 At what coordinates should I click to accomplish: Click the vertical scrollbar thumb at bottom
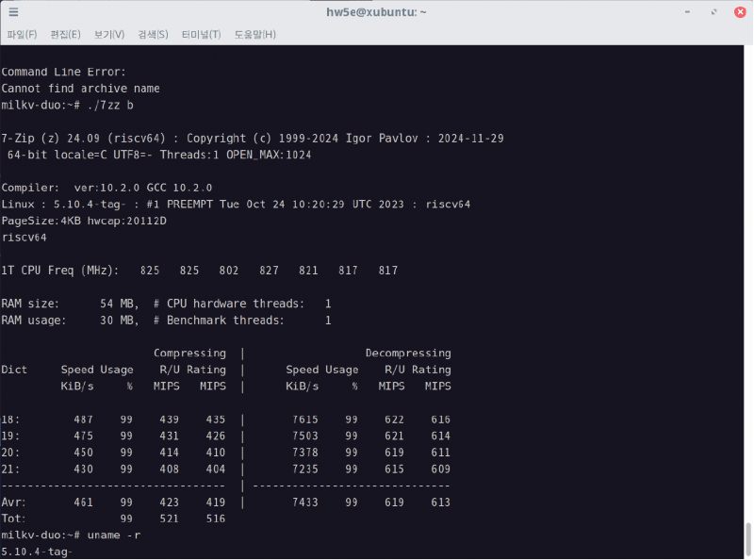point(748,539)
